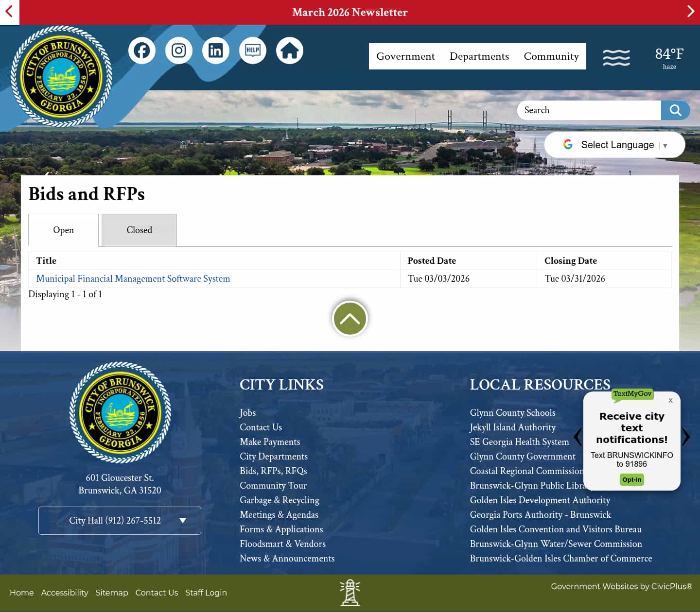Select the Home icon near social links

[x=289, y=50]
